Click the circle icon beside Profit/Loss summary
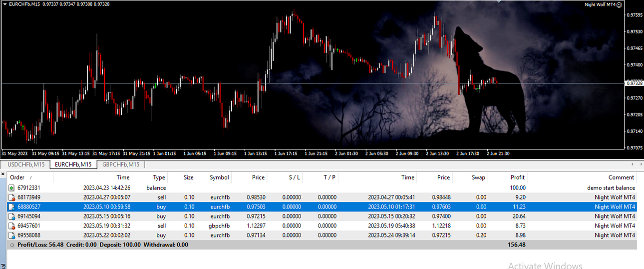Viewport: 644px width, 269px height. [12, 245]
